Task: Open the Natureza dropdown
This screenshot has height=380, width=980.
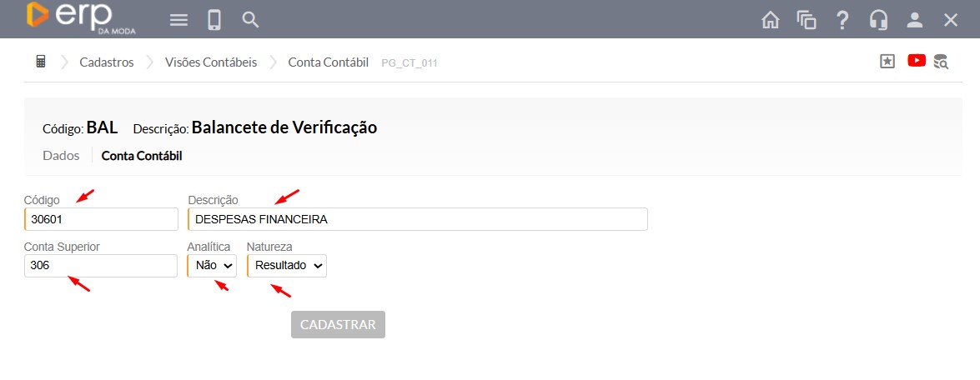Action: coord(287,266)
